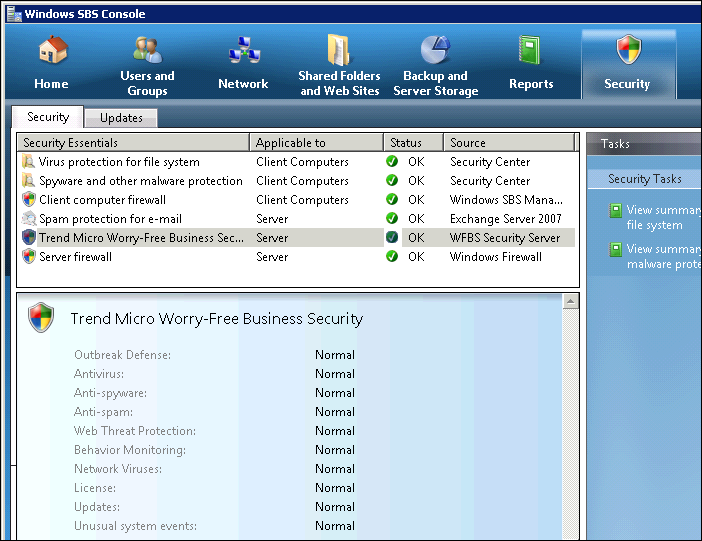Screen dimensions: 702x541
Task: Click the Tasks panel header
Action: [644, 144]
